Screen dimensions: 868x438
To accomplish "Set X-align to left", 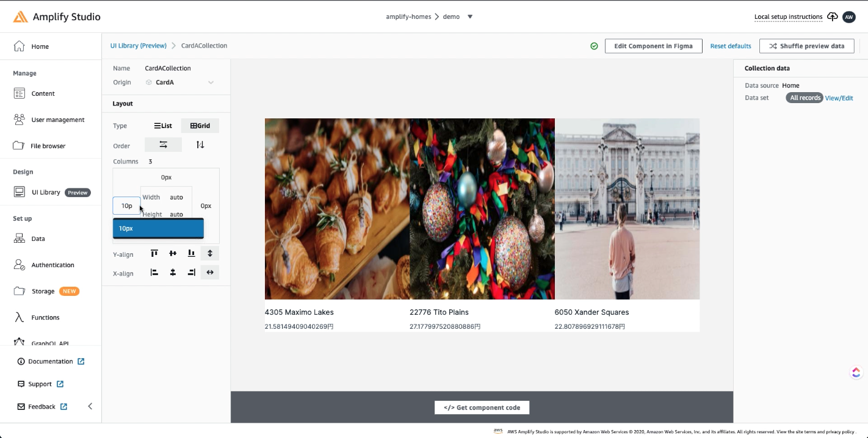I will [154, 272].
